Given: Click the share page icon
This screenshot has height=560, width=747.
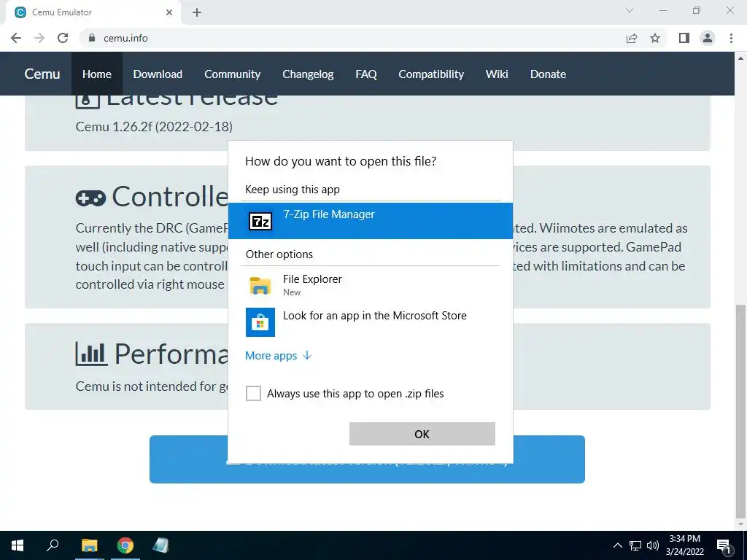Looking at the screenshot, I should pyautogui.click(x=632, y=38).
